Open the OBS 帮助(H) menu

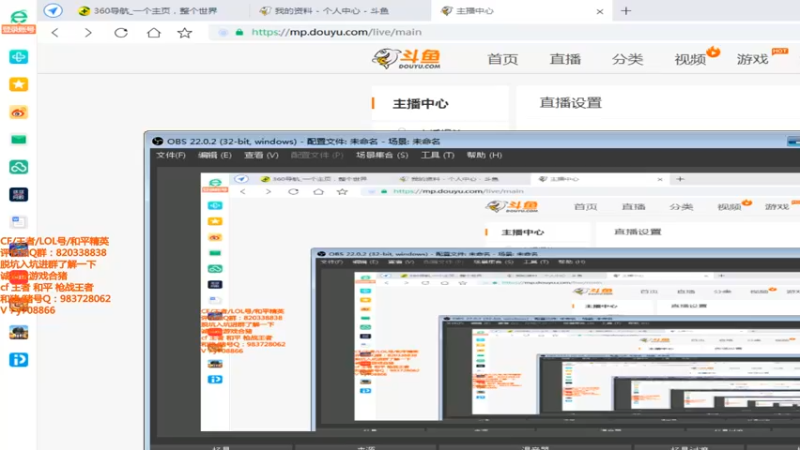[484, 155]
